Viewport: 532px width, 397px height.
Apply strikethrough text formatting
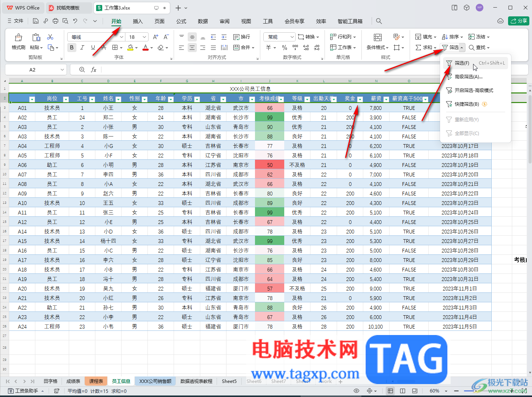pos(104,48)
